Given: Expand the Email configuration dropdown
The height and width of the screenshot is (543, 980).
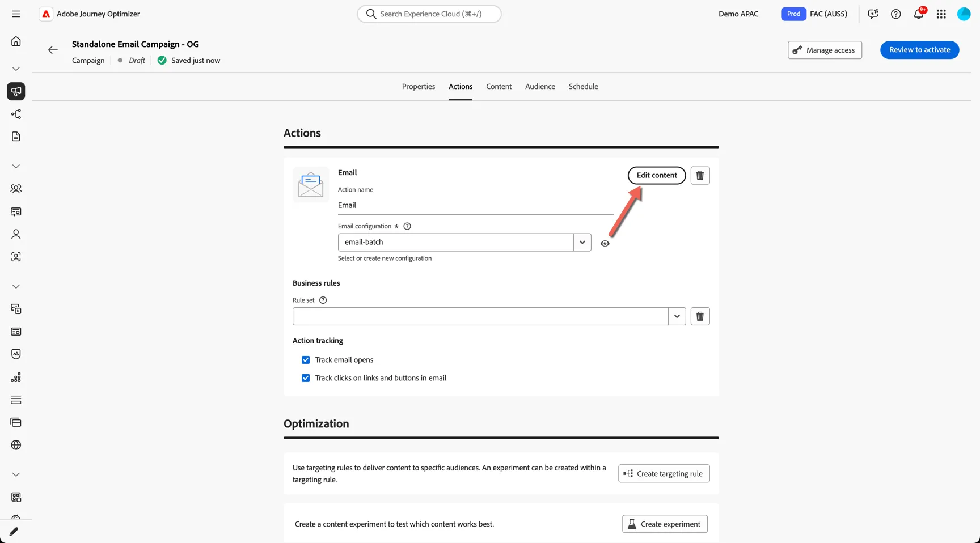Looking at the screenshot, I should pos(582,242).
